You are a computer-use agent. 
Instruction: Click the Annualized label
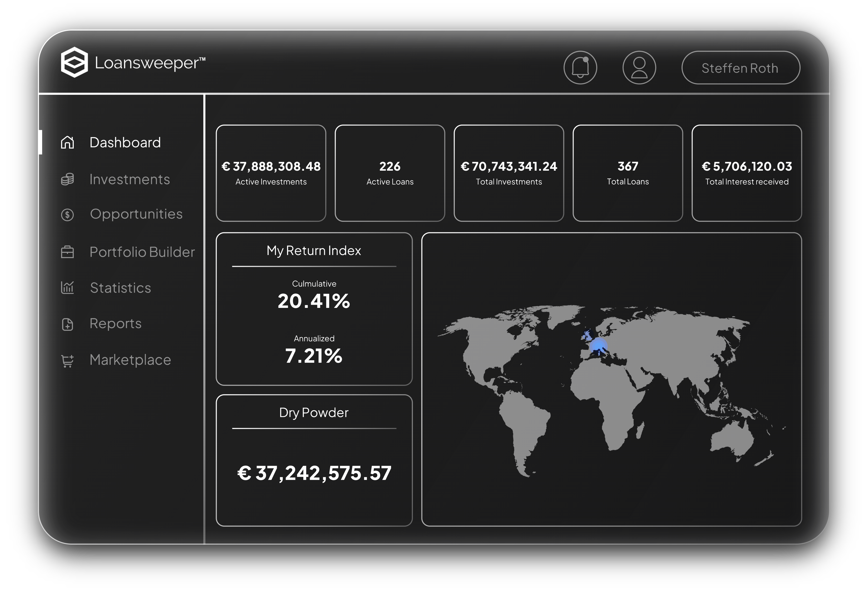314,338
